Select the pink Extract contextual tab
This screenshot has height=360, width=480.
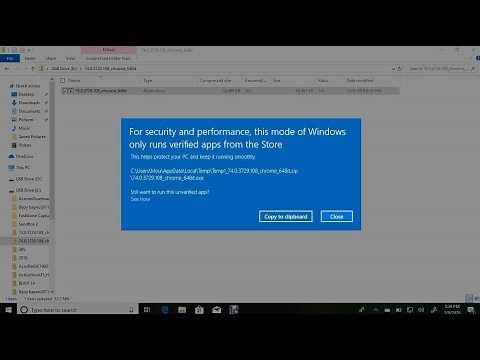tap(108, 50)
